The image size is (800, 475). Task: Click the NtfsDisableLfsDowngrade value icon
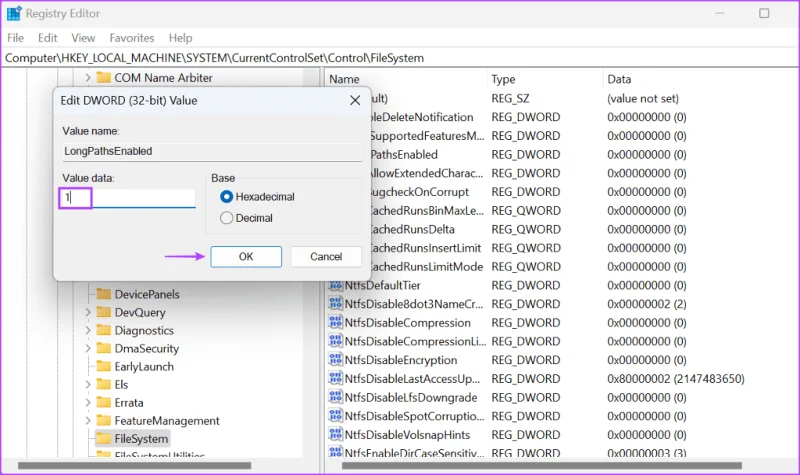point(335,397)
